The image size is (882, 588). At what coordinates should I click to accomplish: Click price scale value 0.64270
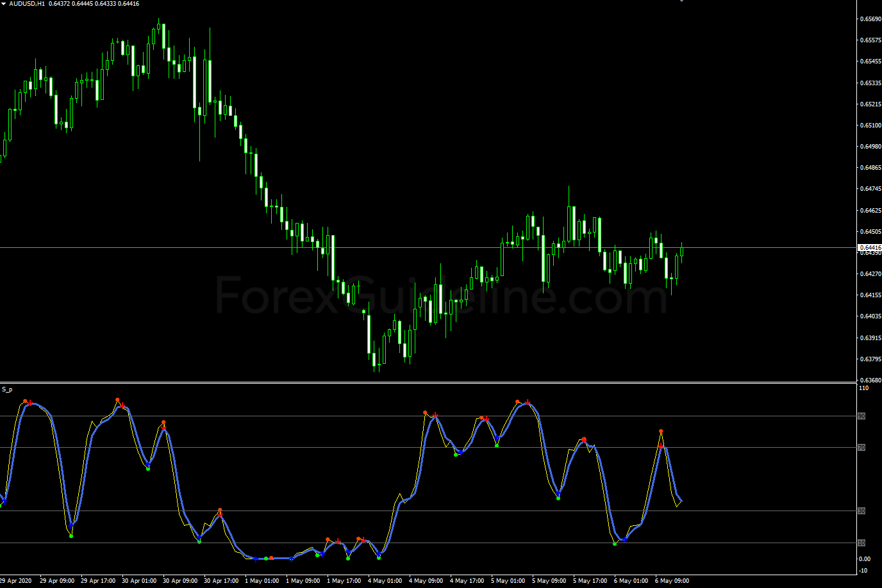click(x=870, y=274)
